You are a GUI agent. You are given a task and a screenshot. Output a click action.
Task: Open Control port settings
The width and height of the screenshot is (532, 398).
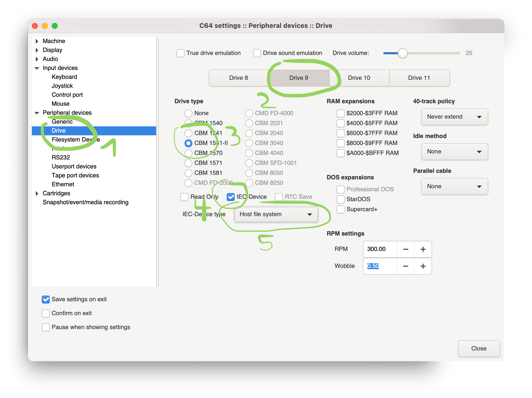pos(67,95)
